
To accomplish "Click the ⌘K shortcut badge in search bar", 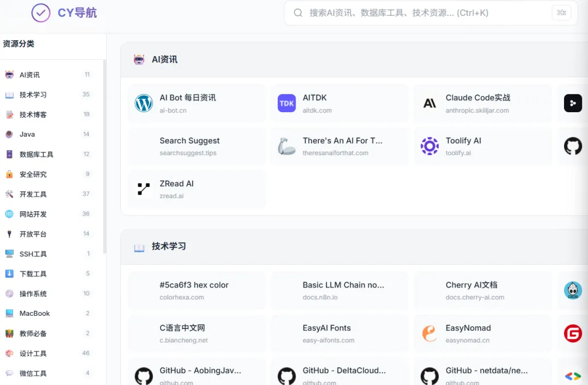I will tap(561, 13).
